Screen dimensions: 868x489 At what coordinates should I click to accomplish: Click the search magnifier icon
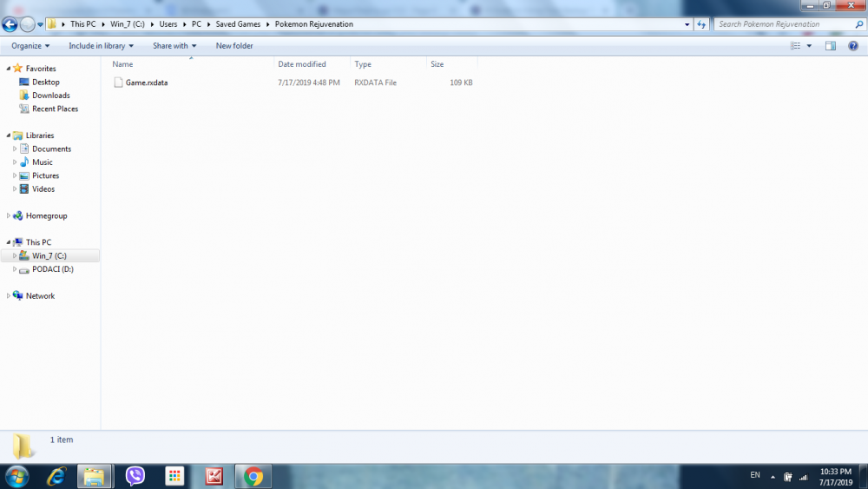859,24
